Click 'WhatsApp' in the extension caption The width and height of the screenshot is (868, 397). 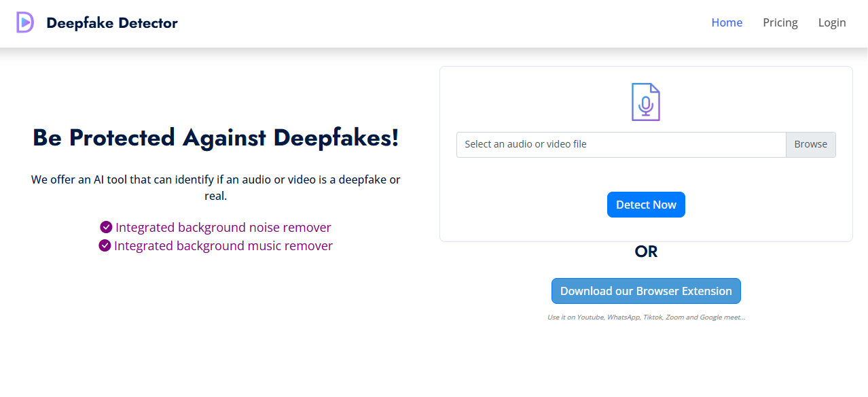click(x=624, y=317)
